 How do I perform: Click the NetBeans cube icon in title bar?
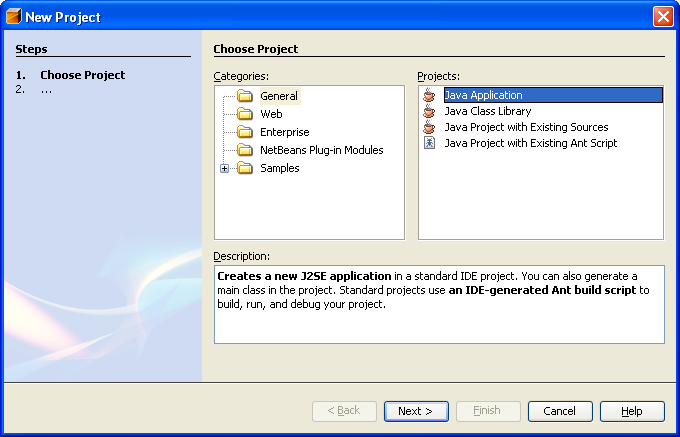[13, 16]
